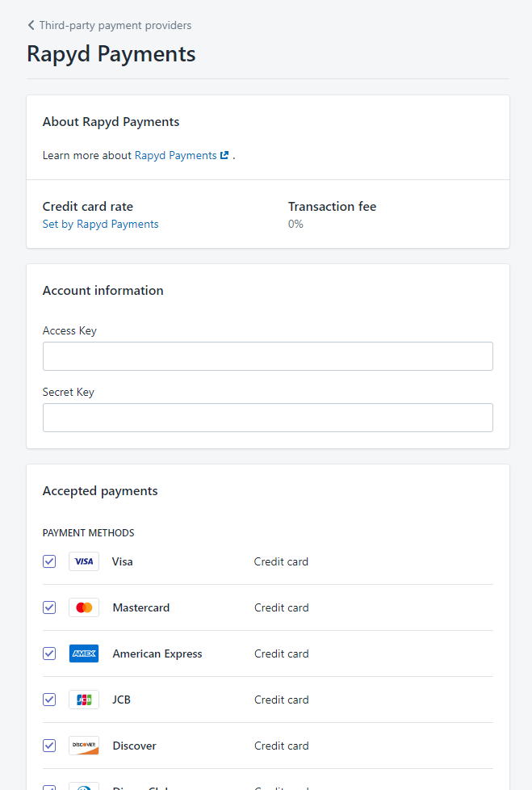Click the Mastercard logo icon
Viewport: 532px width, 790px height.
point(84,607)
